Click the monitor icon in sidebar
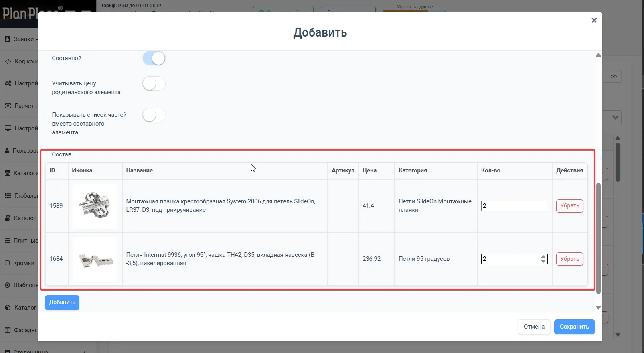 (x=8, y=128)
